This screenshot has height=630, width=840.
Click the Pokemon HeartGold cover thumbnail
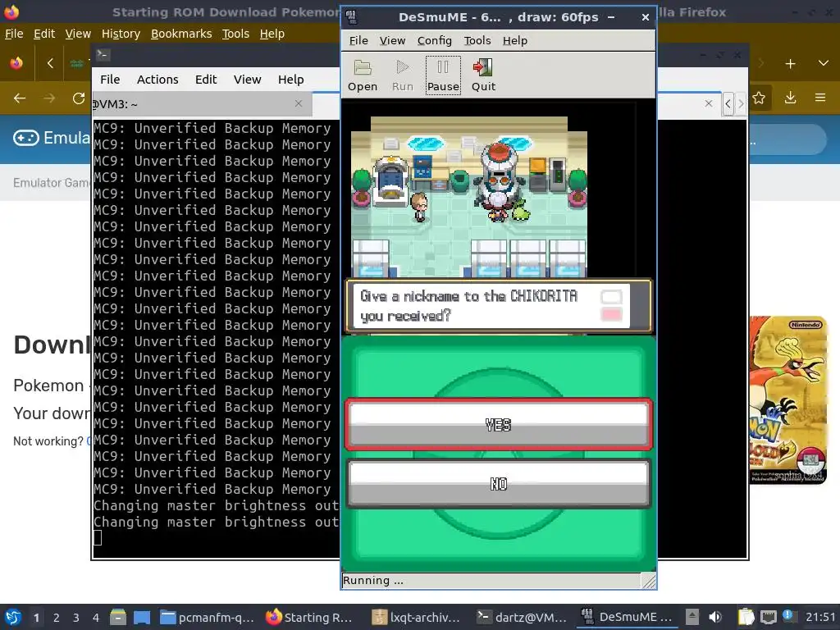coord(788,399)
